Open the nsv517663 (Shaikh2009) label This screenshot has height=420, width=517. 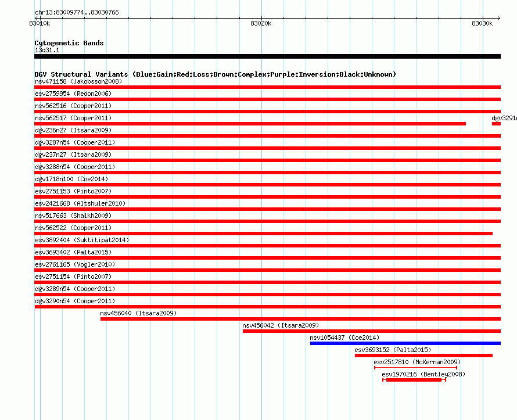73,216
